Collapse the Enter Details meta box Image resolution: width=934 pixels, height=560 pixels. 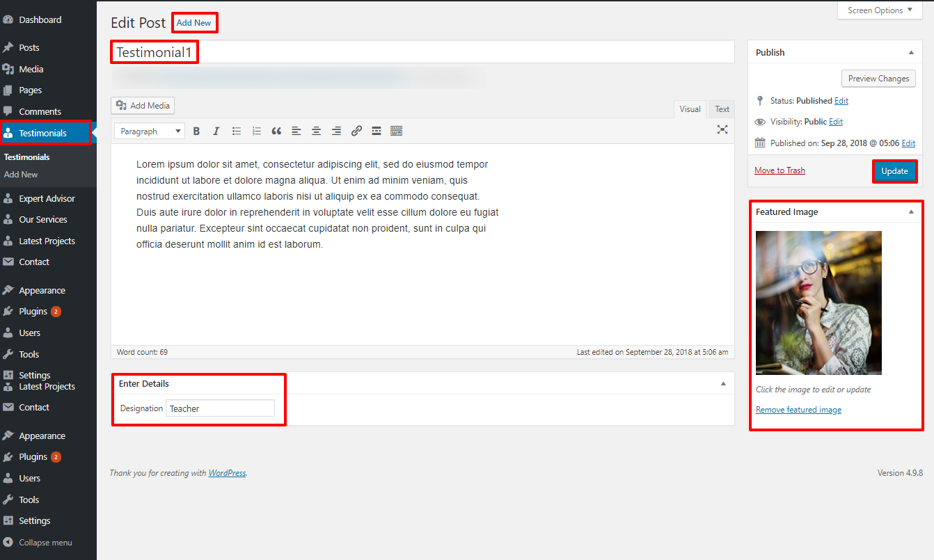click(723, 383)
